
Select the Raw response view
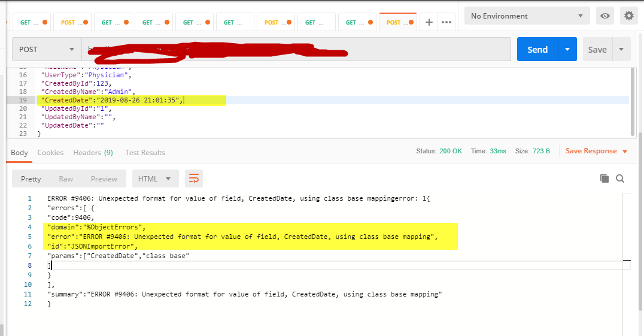click(x=66, y=178)
